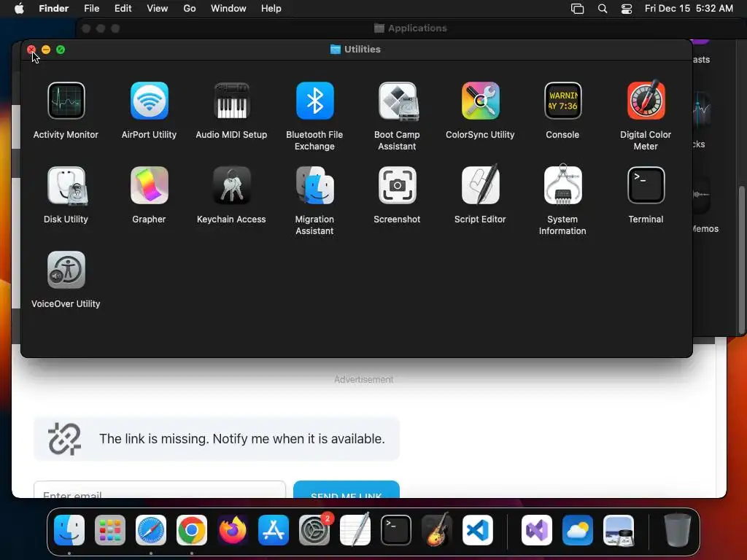
Task: Open the File menu
Action: pos(91,9)
